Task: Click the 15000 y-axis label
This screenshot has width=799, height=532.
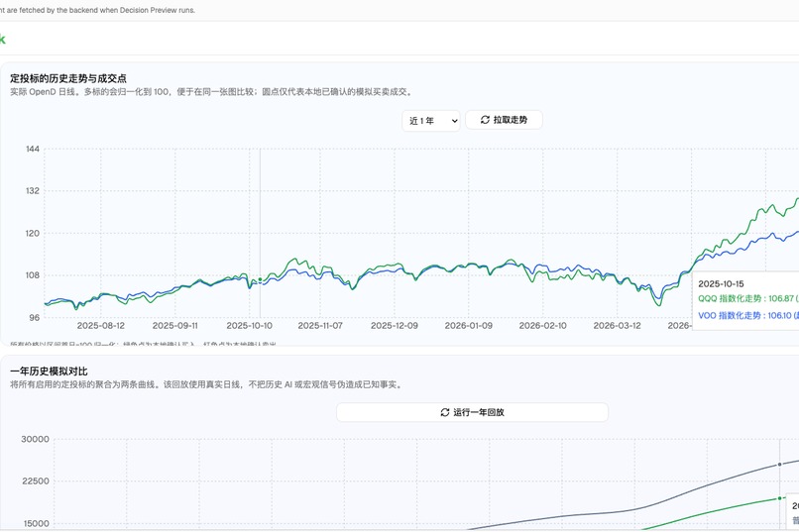Action: (x=35, y=524)
